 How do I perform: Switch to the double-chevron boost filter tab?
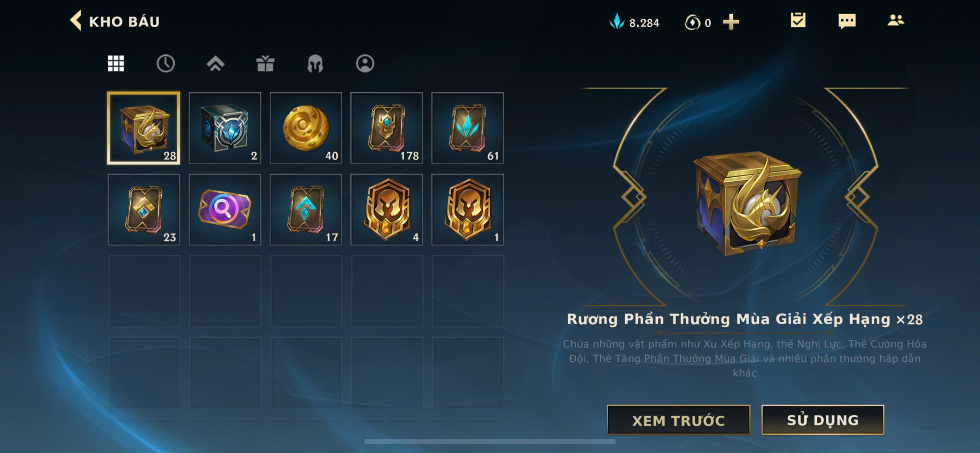[x=215, y=63]
